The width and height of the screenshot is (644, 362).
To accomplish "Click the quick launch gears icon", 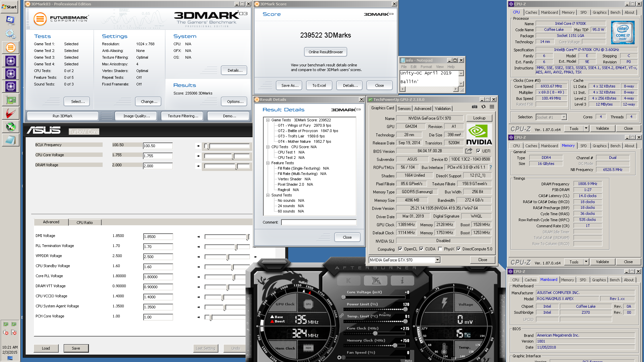I will point(10,34).
